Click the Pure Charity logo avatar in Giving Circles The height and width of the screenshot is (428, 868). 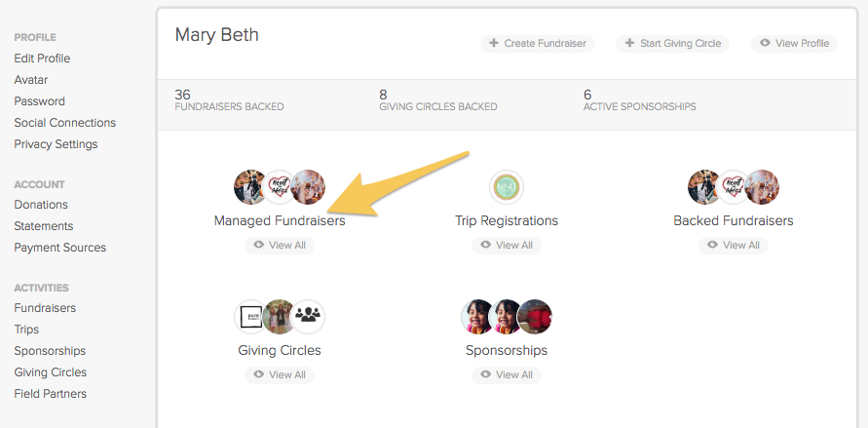tap(250, 317)
